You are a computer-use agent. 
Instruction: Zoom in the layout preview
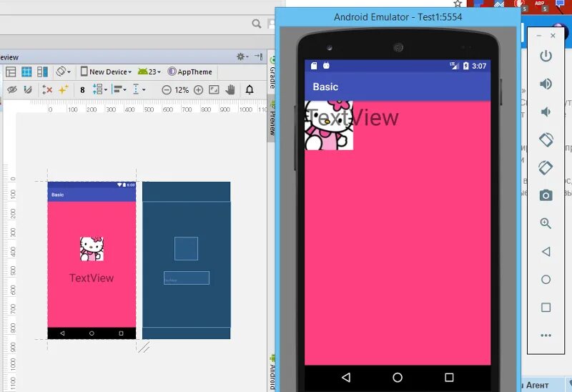point(198,90)
